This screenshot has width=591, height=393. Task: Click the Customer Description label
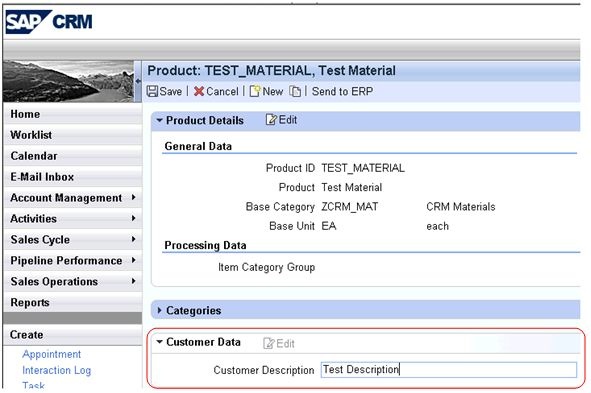tap(264, 370)
